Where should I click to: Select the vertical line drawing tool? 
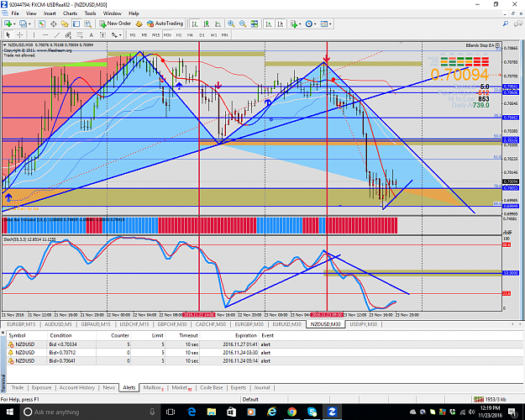point(34,34)
